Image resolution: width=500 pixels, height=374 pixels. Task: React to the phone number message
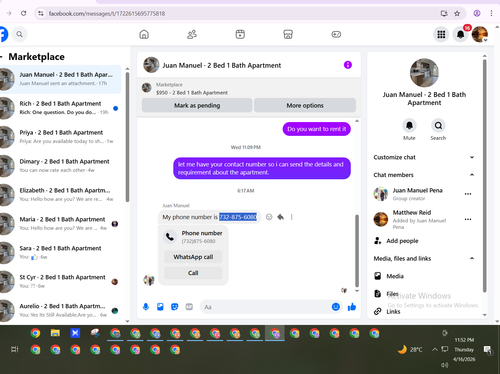coord(269,217)
